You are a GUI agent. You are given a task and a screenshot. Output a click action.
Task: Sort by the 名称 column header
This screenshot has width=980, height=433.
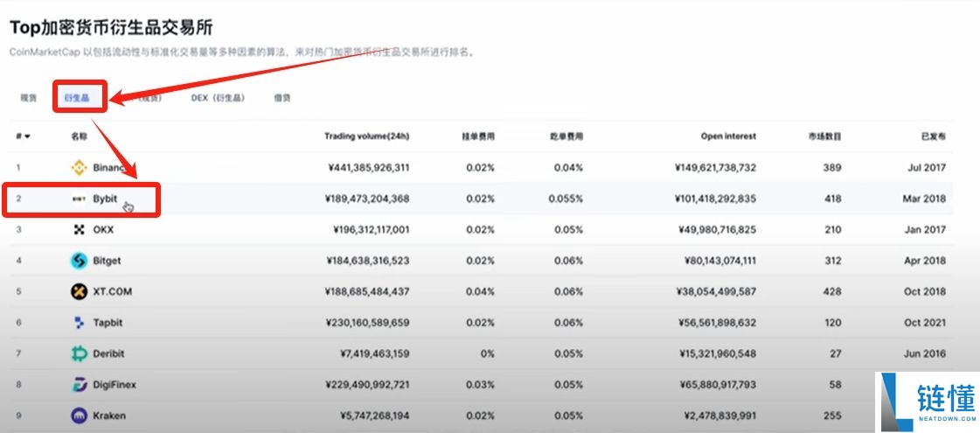click(x=80, y=136)
